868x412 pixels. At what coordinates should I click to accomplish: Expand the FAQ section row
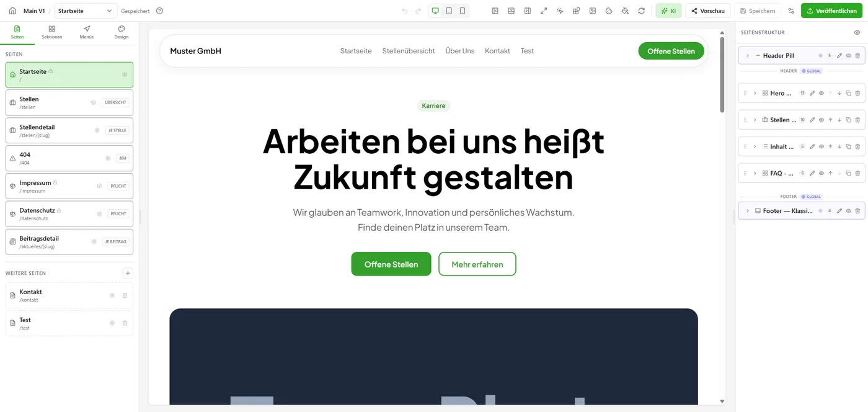[x=755, y=173]
